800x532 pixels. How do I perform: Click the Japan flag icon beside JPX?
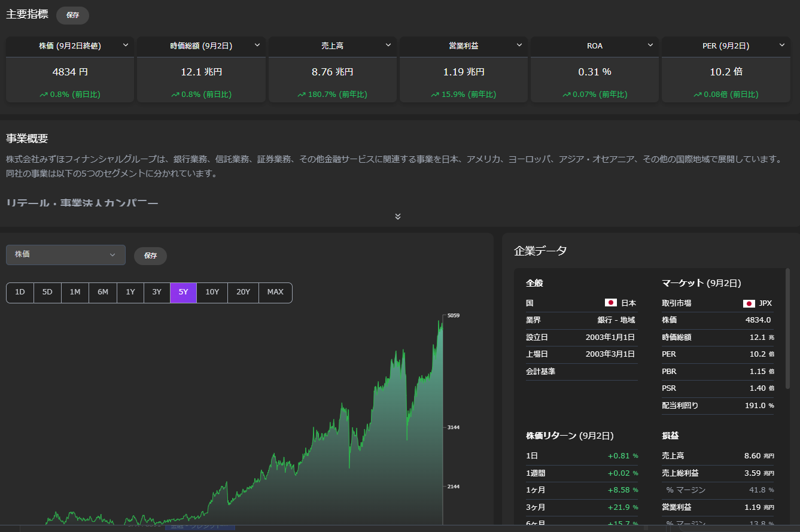click(x=749, y=303)
